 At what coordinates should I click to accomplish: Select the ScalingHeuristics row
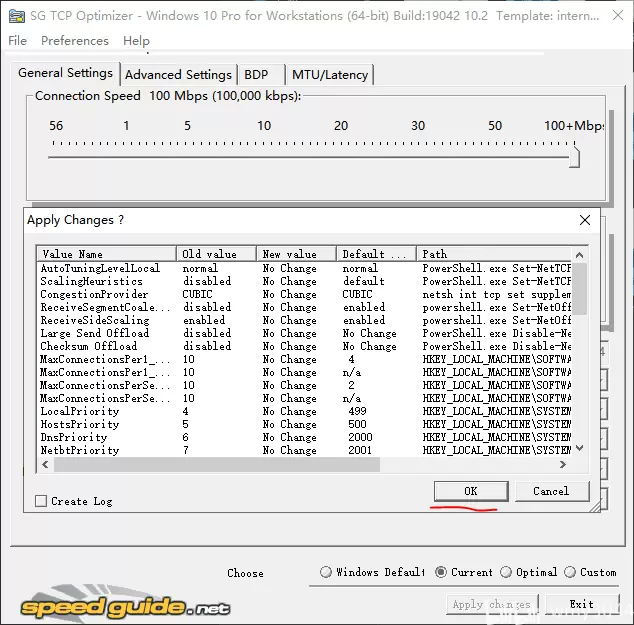(304, 281)
